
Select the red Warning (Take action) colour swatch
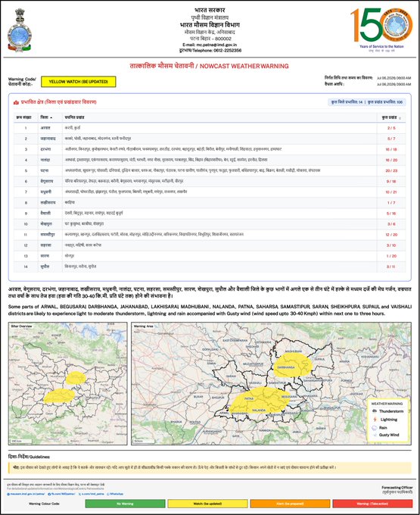point(372,504)
